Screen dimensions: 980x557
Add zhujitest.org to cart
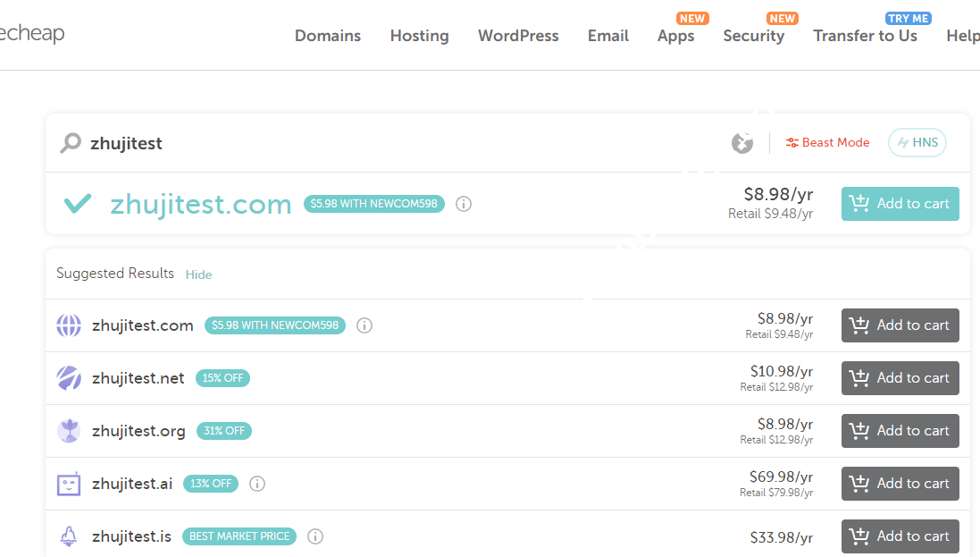pos(900,431)
